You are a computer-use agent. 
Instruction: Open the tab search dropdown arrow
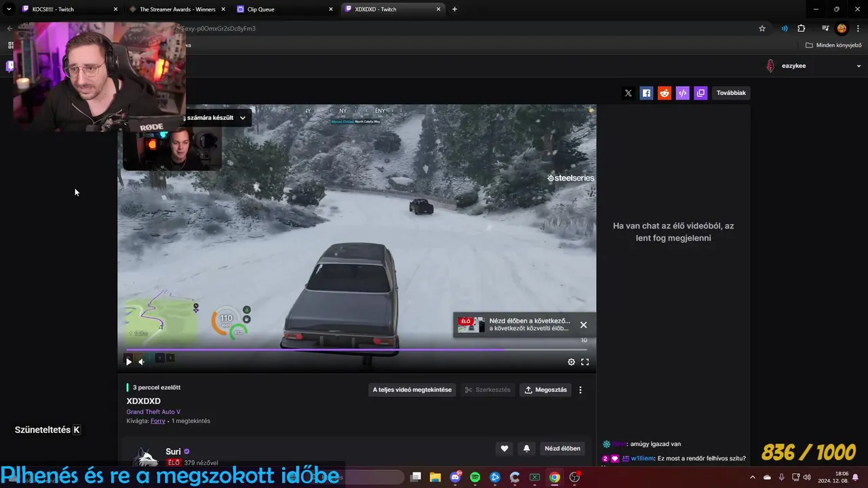(8, 9)
